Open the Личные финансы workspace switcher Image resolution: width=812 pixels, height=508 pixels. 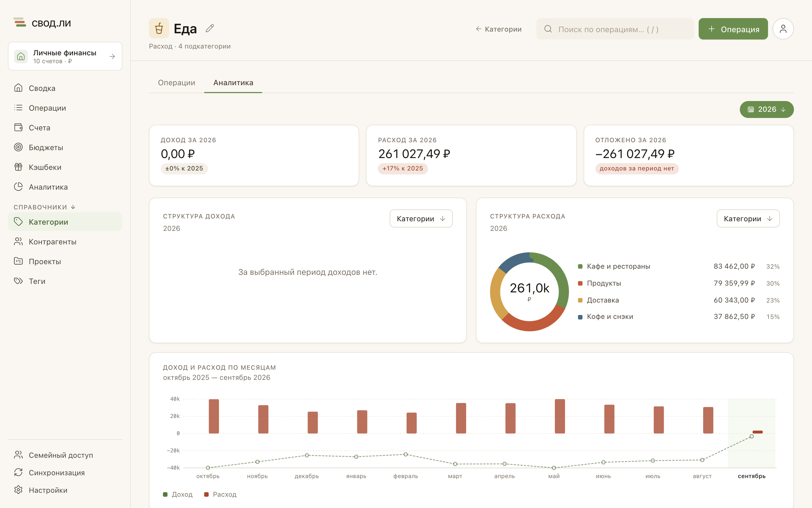(x=65, y=56)
